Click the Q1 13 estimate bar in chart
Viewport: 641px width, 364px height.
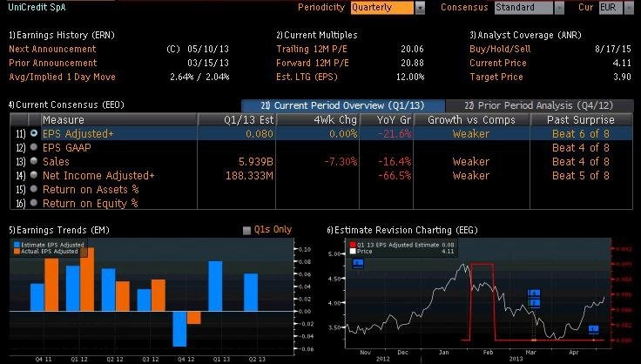215,286
